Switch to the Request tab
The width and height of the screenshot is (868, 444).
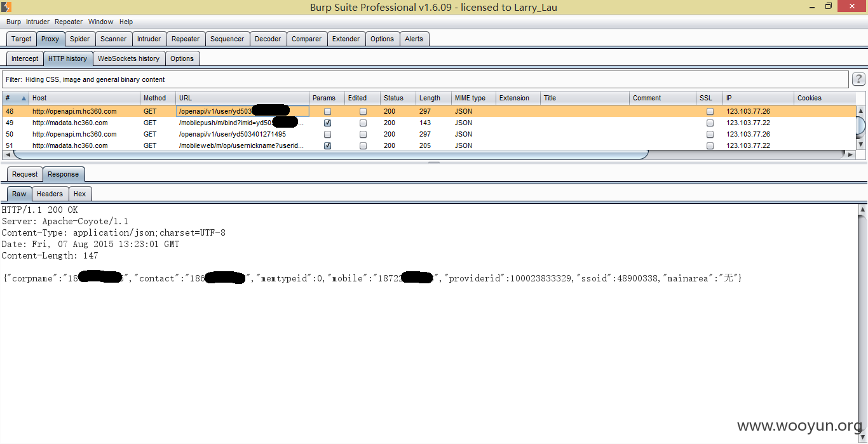(25, 174)
